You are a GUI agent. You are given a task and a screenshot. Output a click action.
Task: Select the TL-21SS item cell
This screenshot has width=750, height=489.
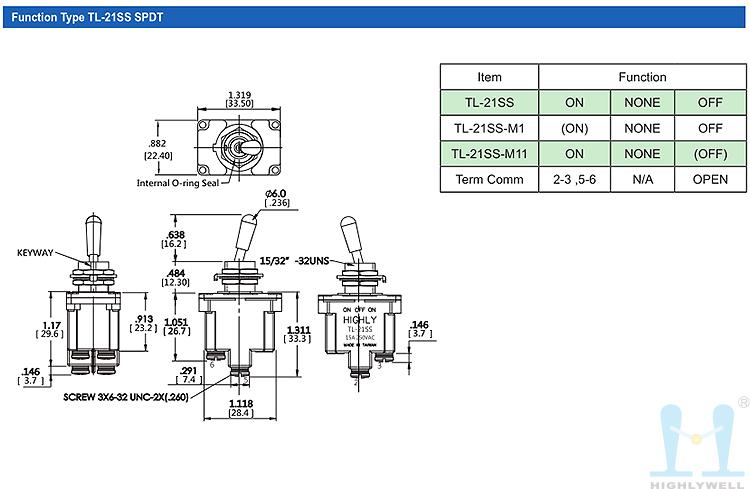[489, 102]
